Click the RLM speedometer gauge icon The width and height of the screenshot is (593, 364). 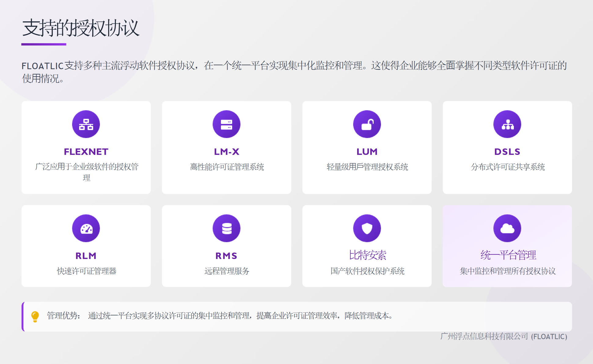tap(86, 228)
